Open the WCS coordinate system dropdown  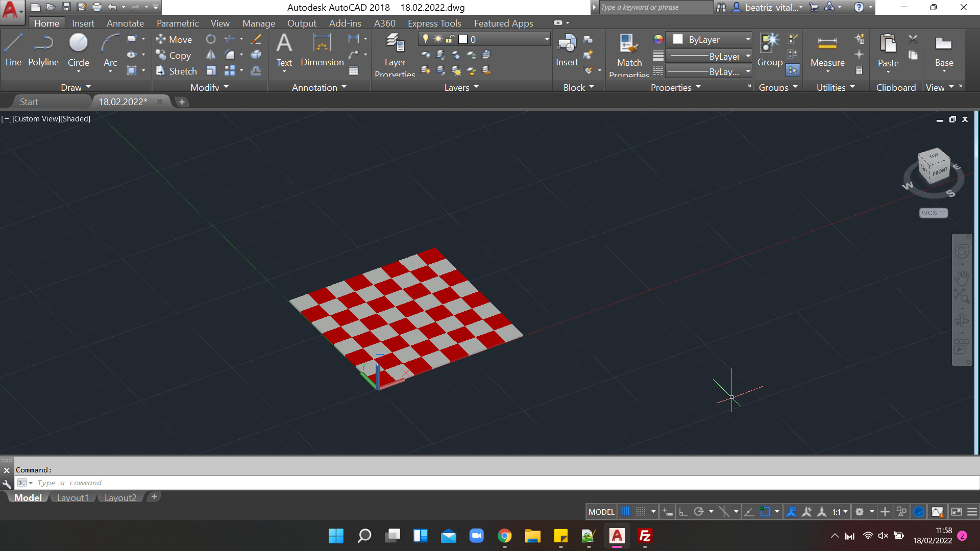[x=934, y=213]
